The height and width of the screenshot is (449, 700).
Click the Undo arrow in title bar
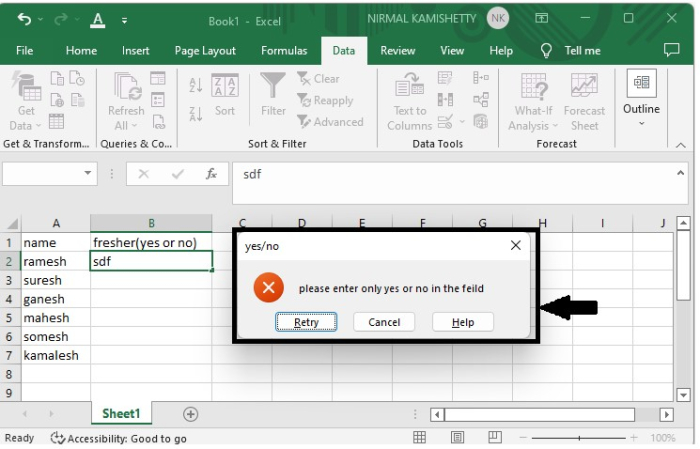(24, 19)
